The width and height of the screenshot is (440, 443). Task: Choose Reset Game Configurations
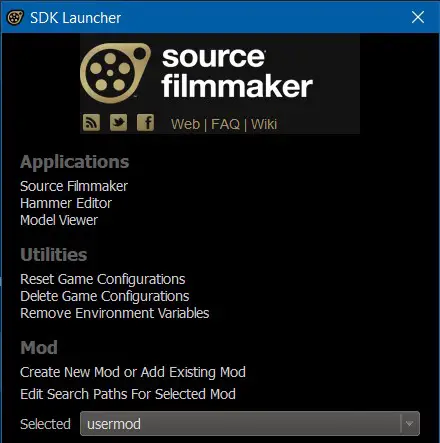click(x=103, y=279)
